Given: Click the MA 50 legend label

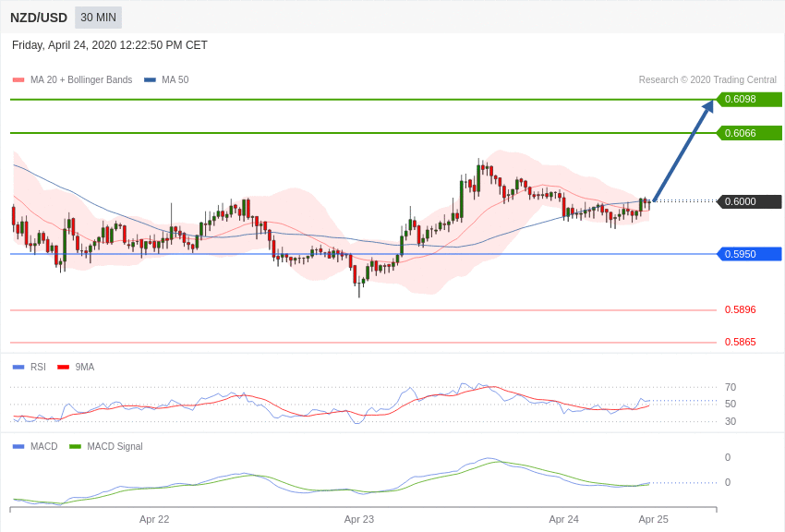Looking at the screenshot, I should (x=175, y=79).
